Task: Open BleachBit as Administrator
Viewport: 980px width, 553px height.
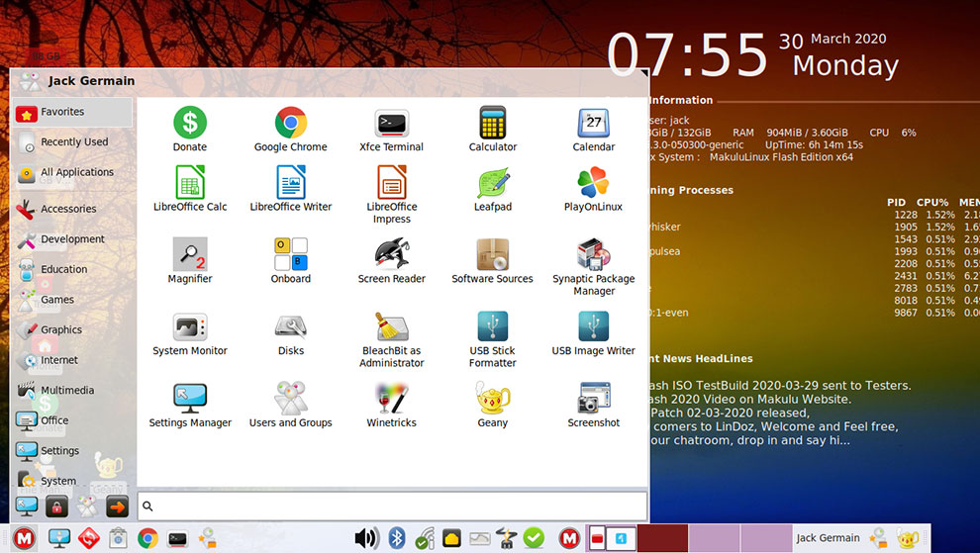Action: 391,338
